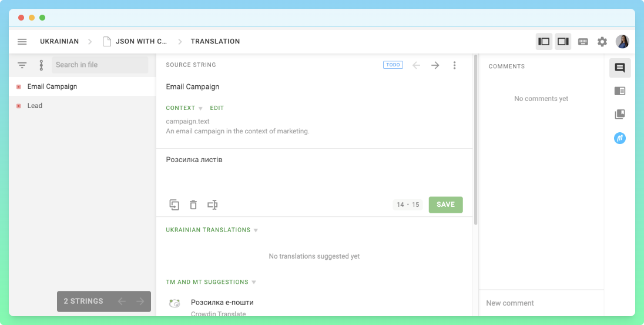
Task: Click the file icon beside JSON WITH C...
Action: tap(107, 42)
